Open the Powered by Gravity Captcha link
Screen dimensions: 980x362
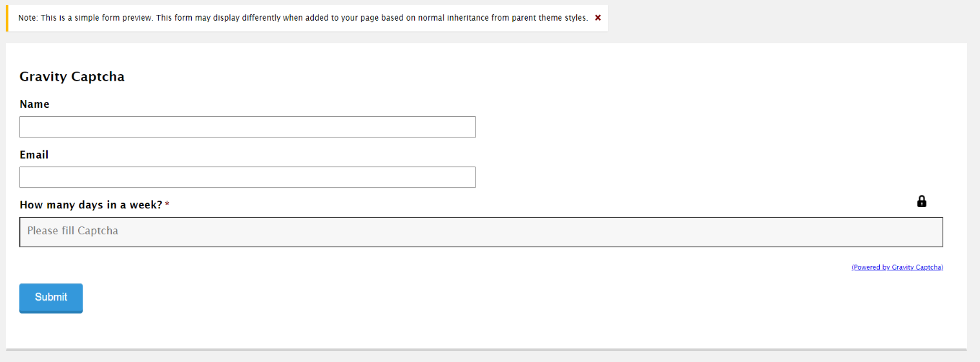[897, 267]
